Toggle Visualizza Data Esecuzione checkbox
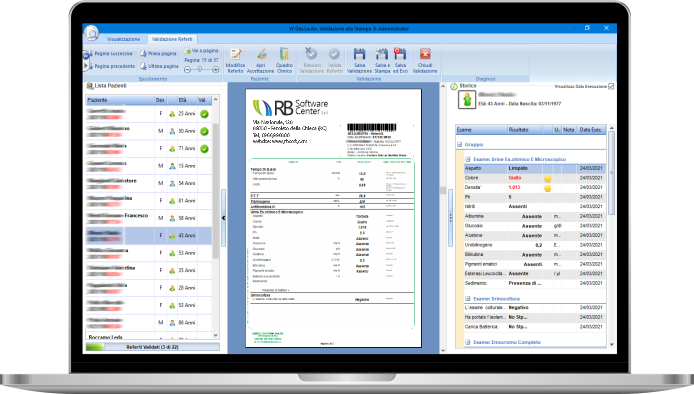The width and height of the screenshot is (694, 394). click(x=611, y=86)
